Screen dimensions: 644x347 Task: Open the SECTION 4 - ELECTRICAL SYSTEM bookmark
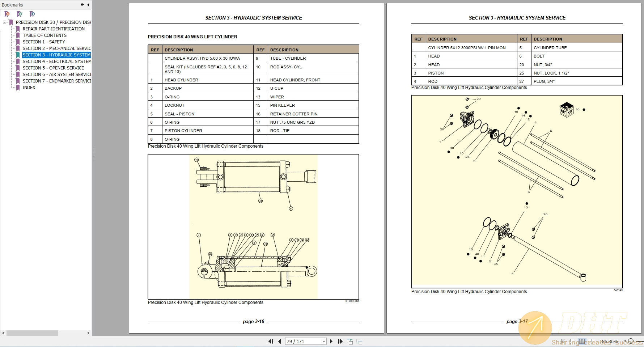click(x=56, y=62)
